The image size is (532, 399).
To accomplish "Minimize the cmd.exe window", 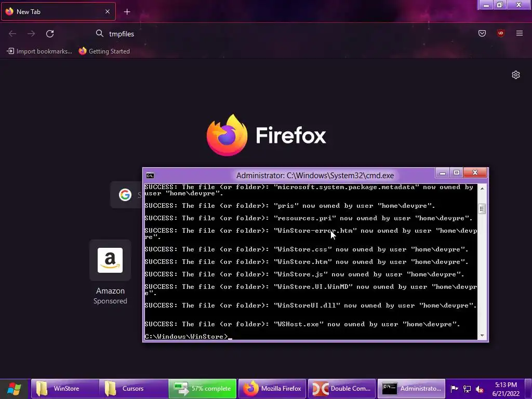I will pos(443,173).
